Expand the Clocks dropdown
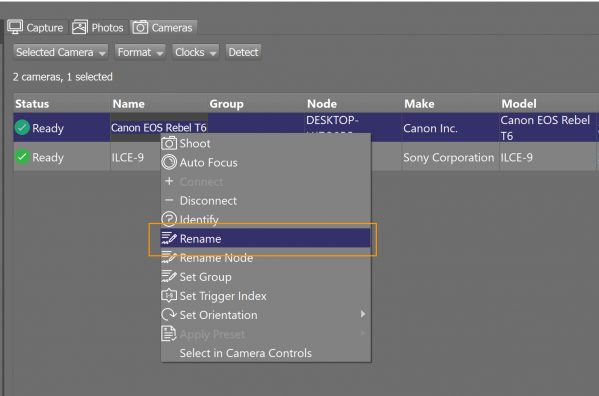The height and width of the screenshot is (396, 599). [196, 52]
